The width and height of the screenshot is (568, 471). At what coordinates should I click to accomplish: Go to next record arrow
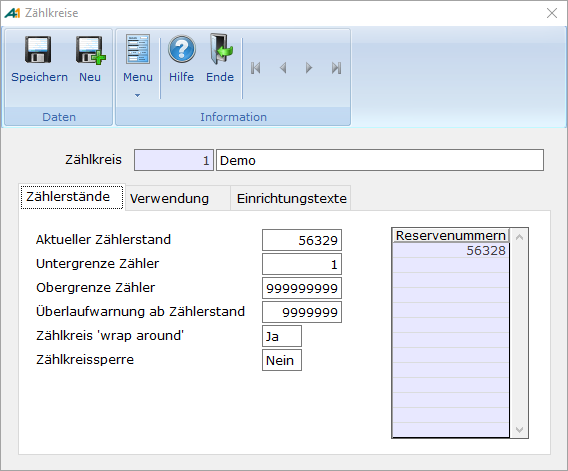click(x=309, y=68)
